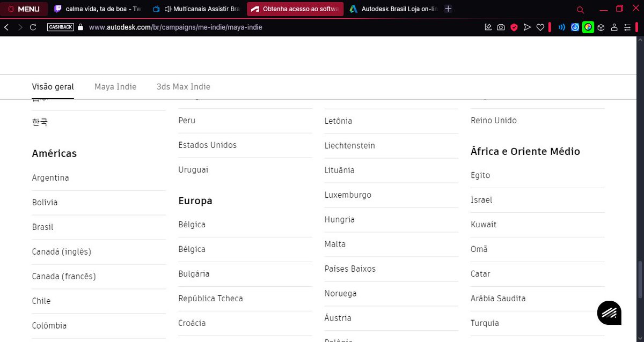Viewport: 644px width, 342px height.
Task: Click Bulgária under Europa
Action: 194,274
